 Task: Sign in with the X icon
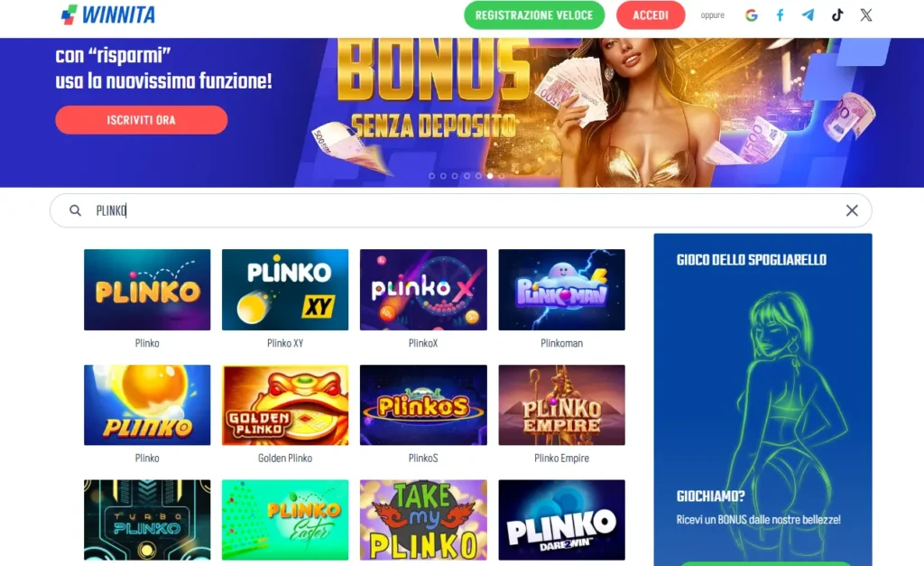click(865, 15)
